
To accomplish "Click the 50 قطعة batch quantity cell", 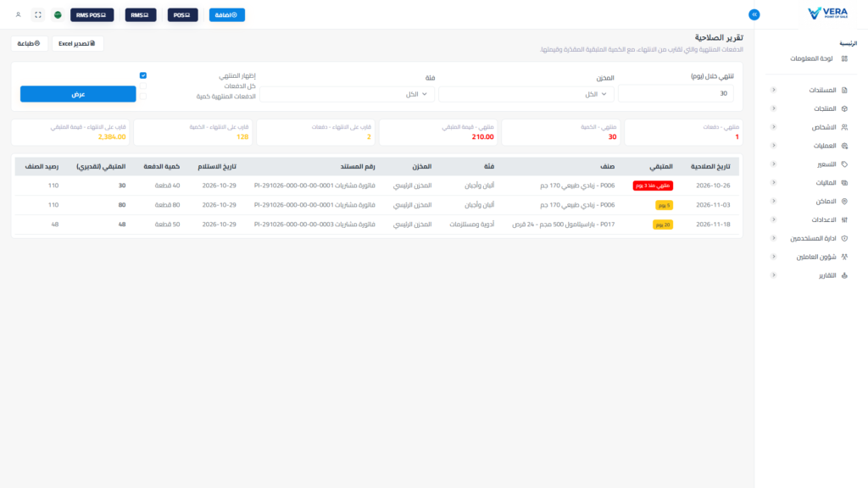I will (x=167, y=225).
